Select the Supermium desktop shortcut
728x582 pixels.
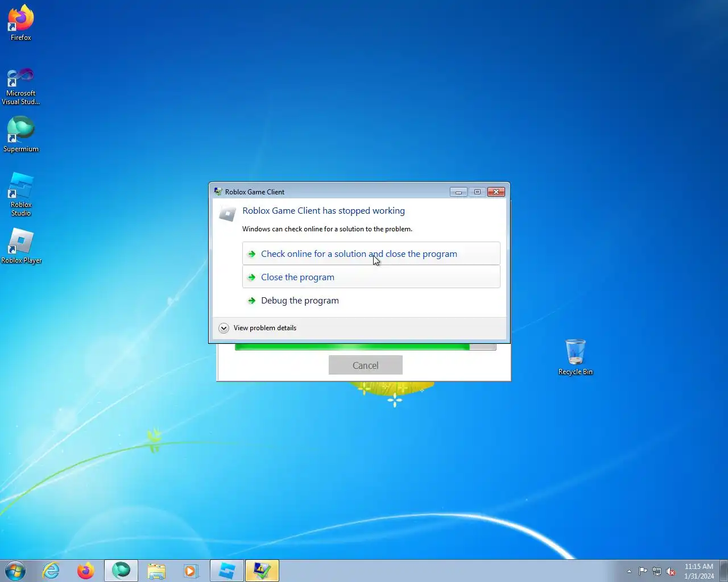[21, 135]
